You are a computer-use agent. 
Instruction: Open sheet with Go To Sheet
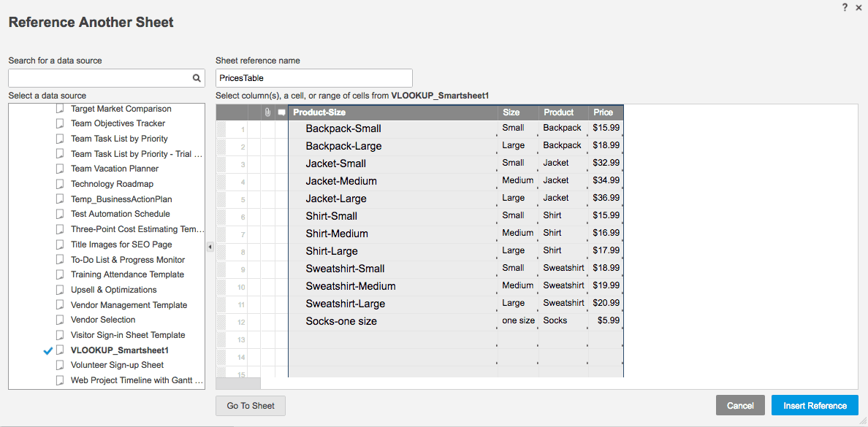point(250,406)
